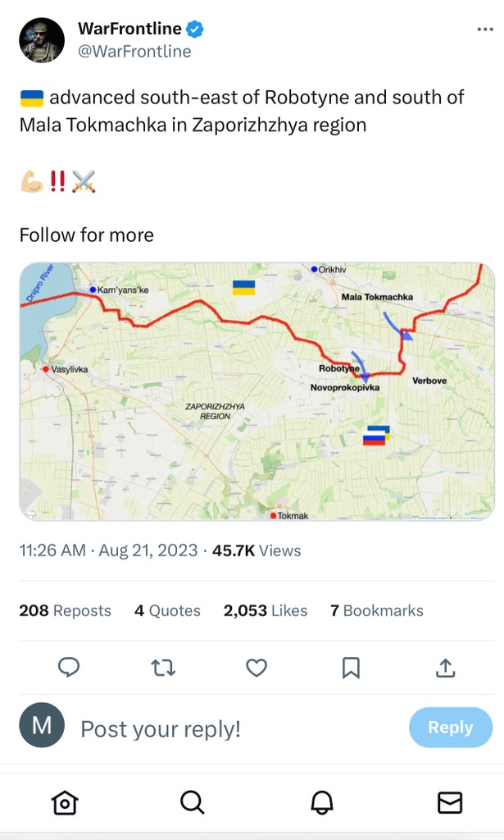The width and height of the screenshot is (504, 840).
Task: Click the blue Reply button
Action: tap(451, 728)
